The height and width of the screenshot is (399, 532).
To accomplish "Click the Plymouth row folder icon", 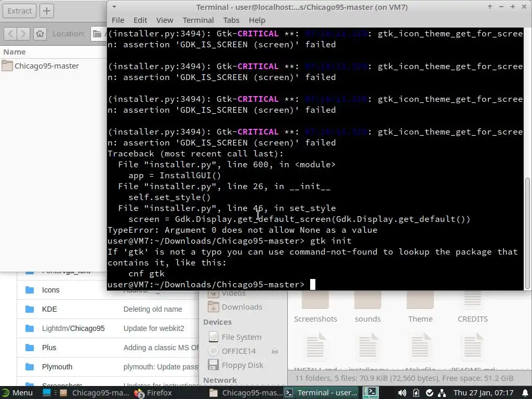I will (30, 367).
